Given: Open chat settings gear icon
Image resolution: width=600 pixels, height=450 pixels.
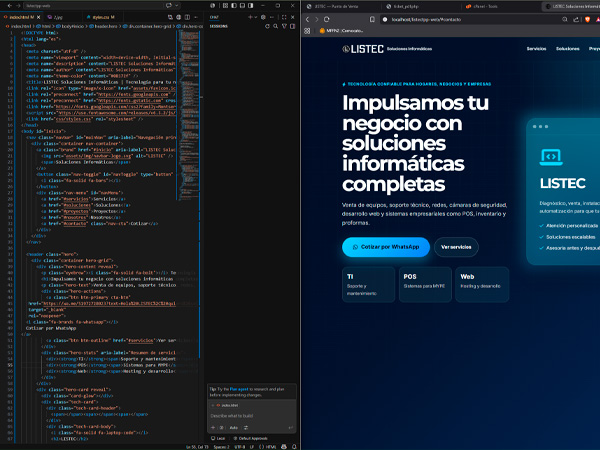Looking at the screenshot, I should pyautogui.click(x=263, y=17).
